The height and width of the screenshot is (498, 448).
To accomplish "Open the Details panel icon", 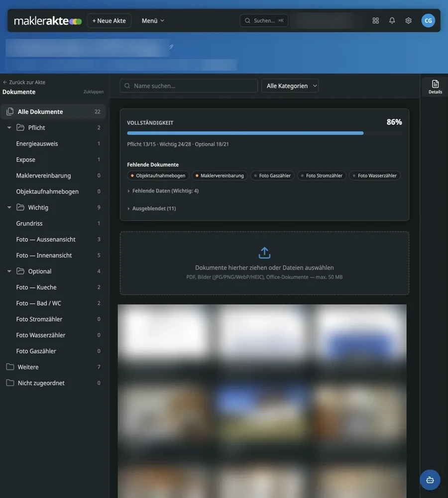I will (x=435, y=87).
